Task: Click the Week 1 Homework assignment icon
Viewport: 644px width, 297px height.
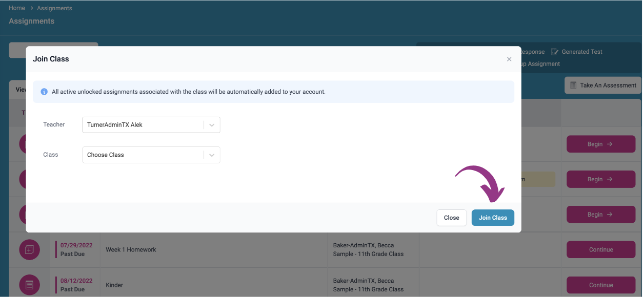Action: [29, 250]
